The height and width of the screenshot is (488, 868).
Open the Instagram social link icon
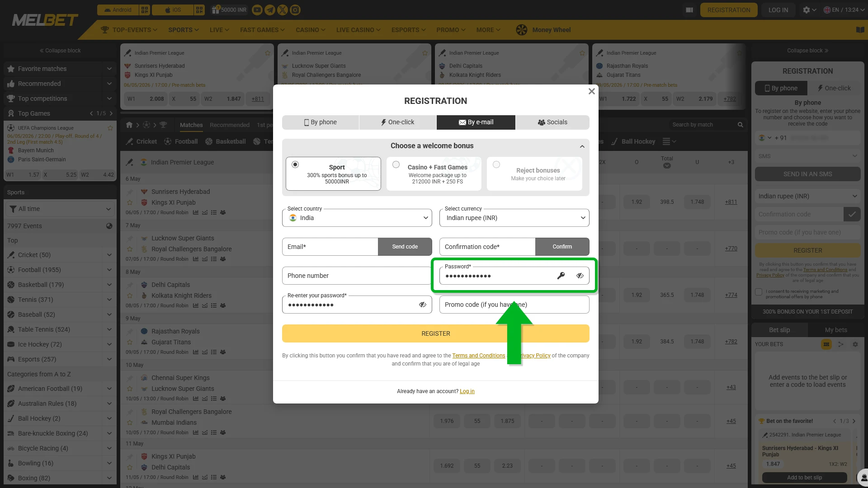coord(295,10)
